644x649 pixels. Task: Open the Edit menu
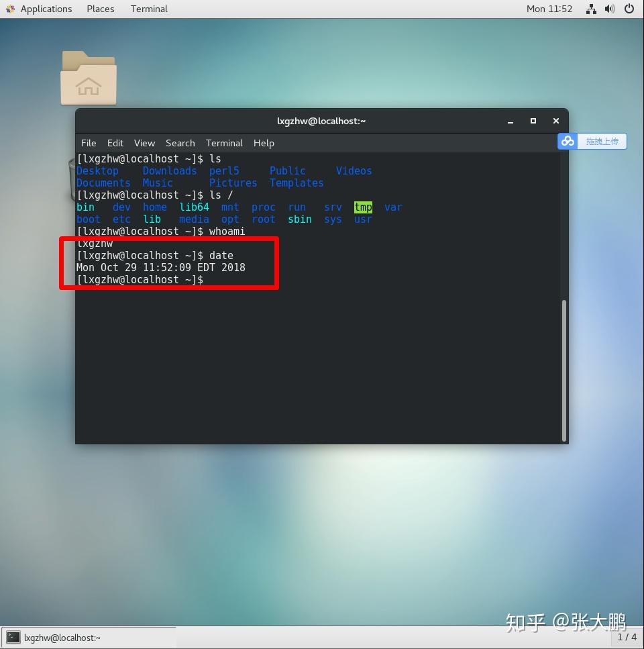[115, 143]
